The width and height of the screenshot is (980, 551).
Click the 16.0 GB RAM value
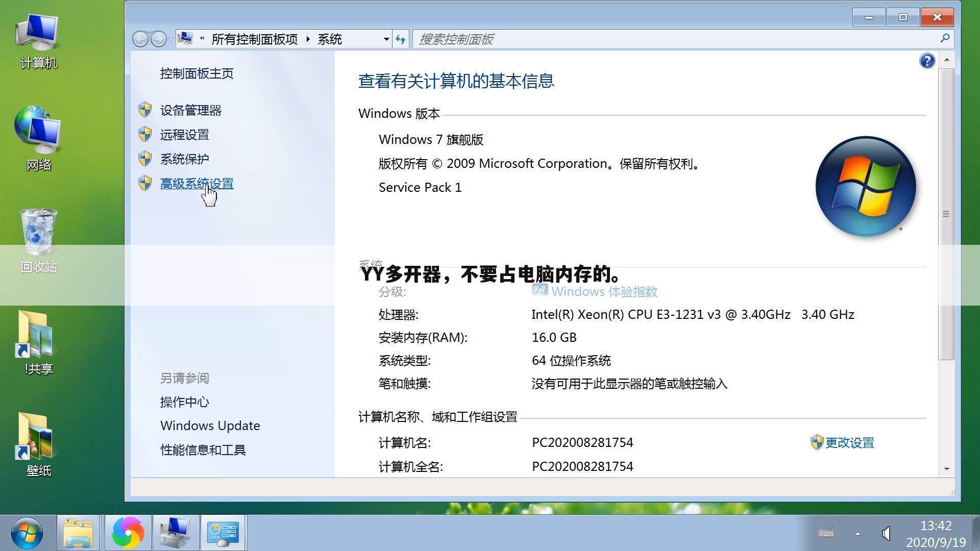(554, 338)
